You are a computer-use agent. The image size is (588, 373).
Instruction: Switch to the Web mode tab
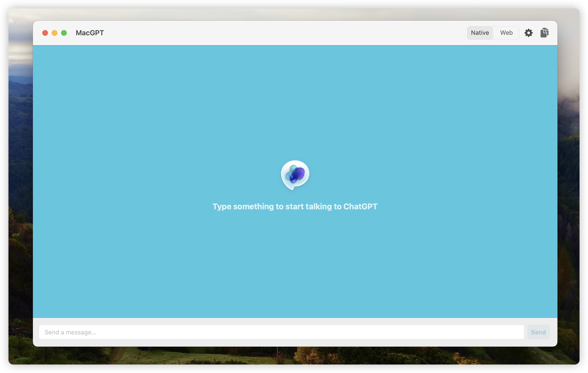(x=506, y=33)
